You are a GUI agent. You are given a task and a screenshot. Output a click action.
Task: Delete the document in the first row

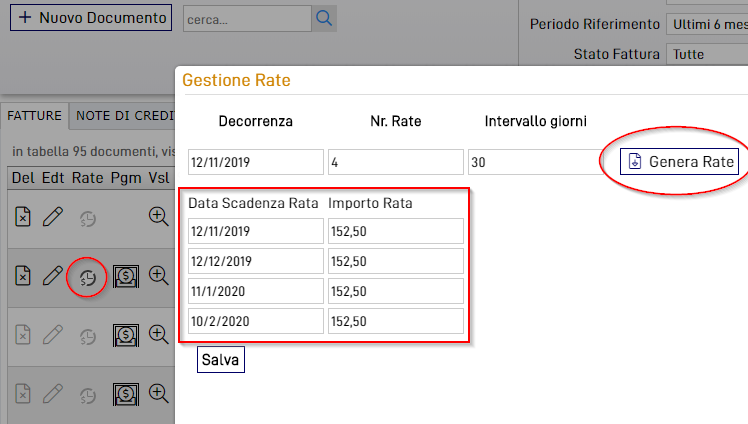click(24, 216)
